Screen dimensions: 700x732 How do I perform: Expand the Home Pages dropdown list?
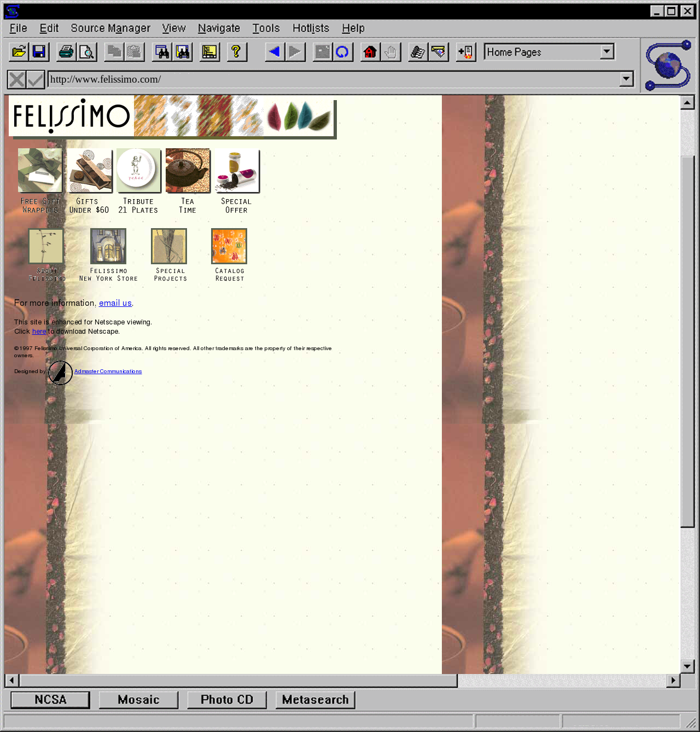607,52
